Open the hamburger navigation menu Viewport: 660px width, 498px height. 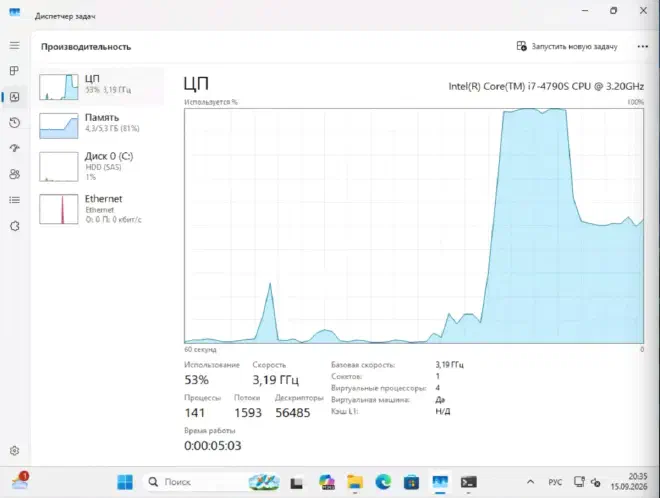pos(14,45)
